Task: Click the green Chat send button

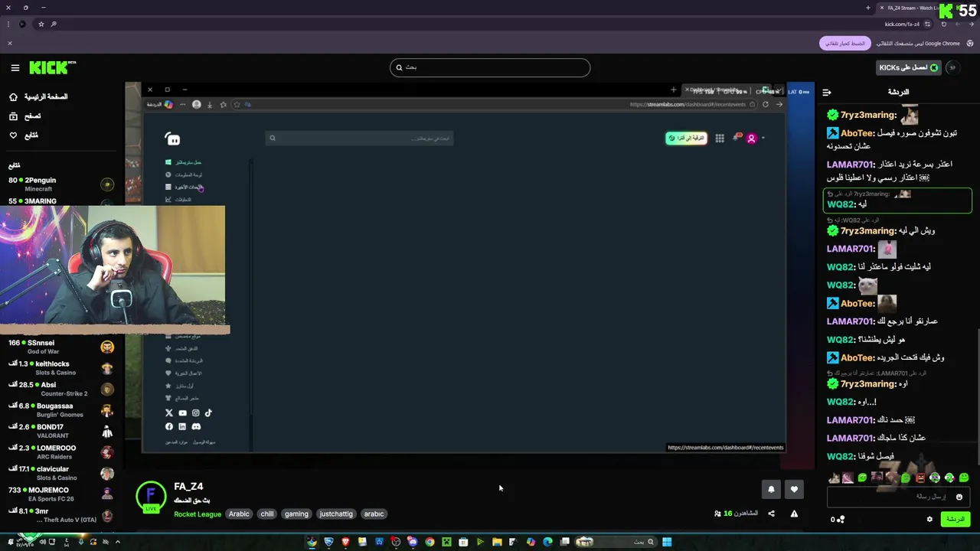Action: (955, 520)
